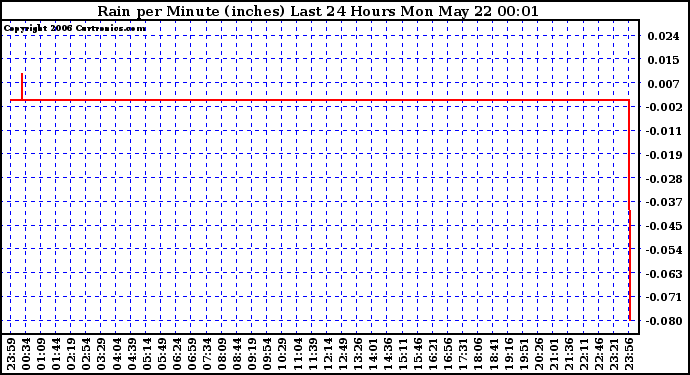Screen dimensions: 690x375
Task: Click the y-axis value -0.054
Action: [663, 250]
